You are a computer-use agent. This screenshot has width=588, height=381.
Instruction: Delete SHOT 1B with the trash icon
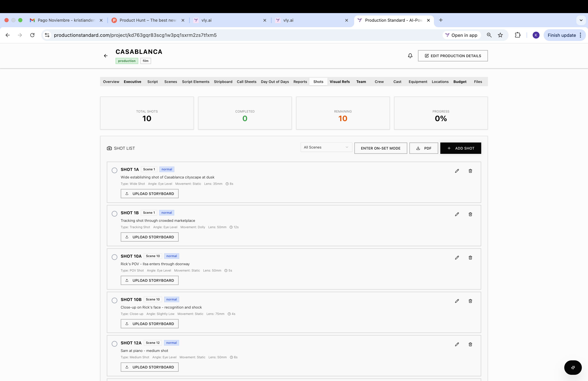coord(470,214)
